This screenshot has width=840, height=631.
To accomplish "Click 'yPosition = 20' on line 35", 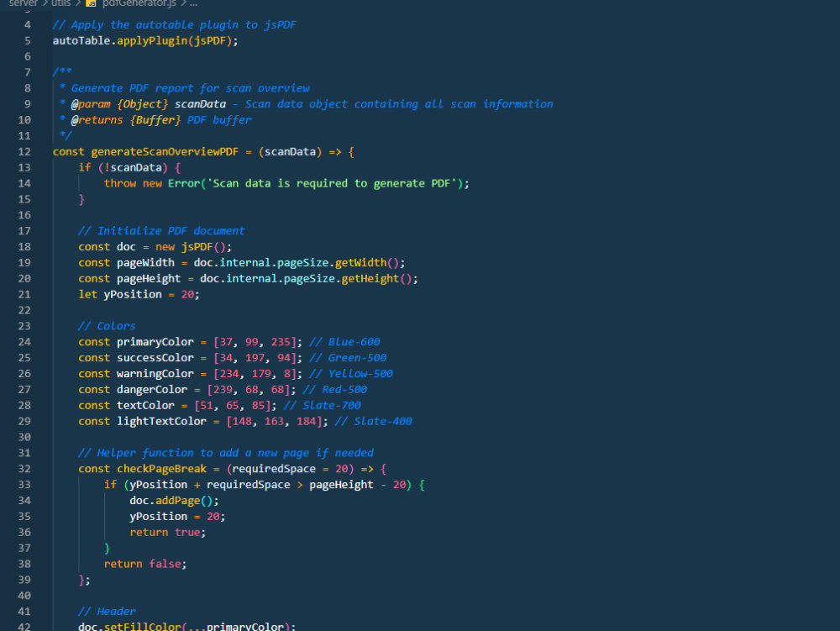I will pos(175,517).
